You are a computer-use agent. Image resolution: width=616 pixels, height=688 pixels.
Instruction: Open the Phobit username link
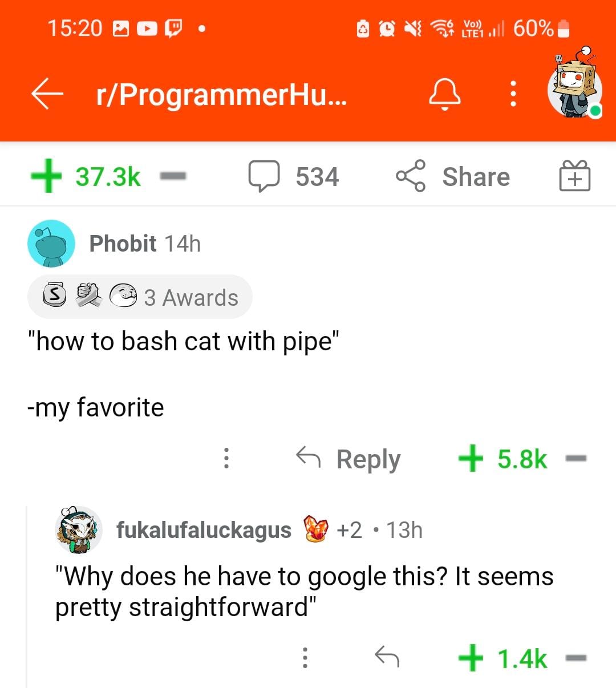pos(123,244)
